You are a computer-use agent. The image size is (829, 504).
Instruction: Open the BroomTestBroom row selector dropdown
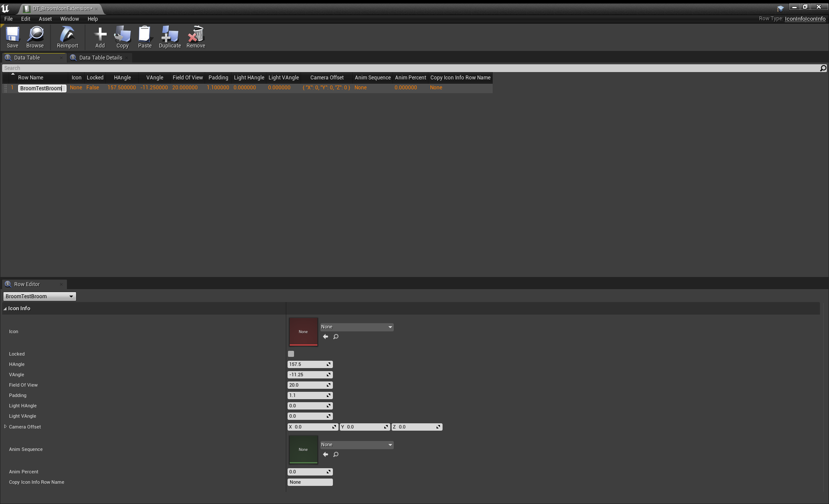39,296
